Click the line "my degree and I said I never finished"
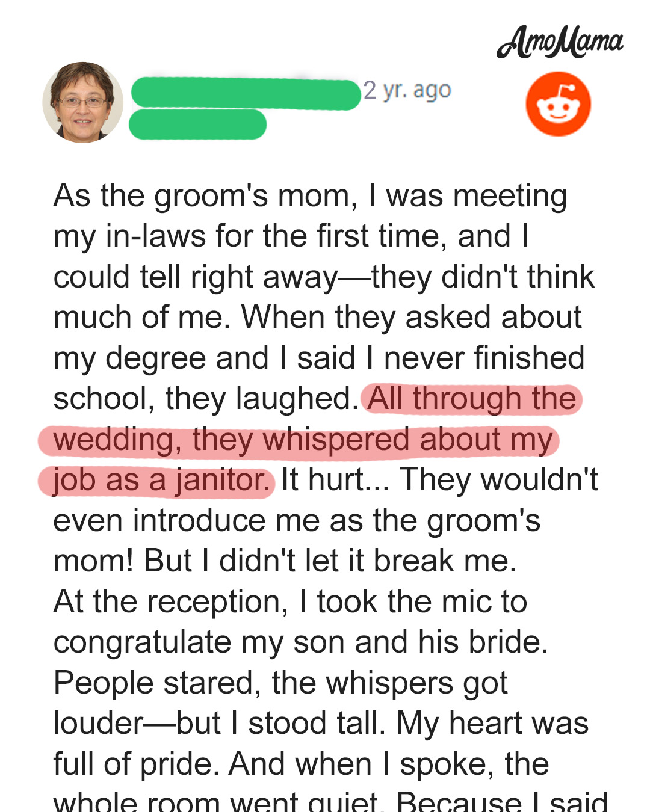The image size is (650, 812). tap(319, 358)
